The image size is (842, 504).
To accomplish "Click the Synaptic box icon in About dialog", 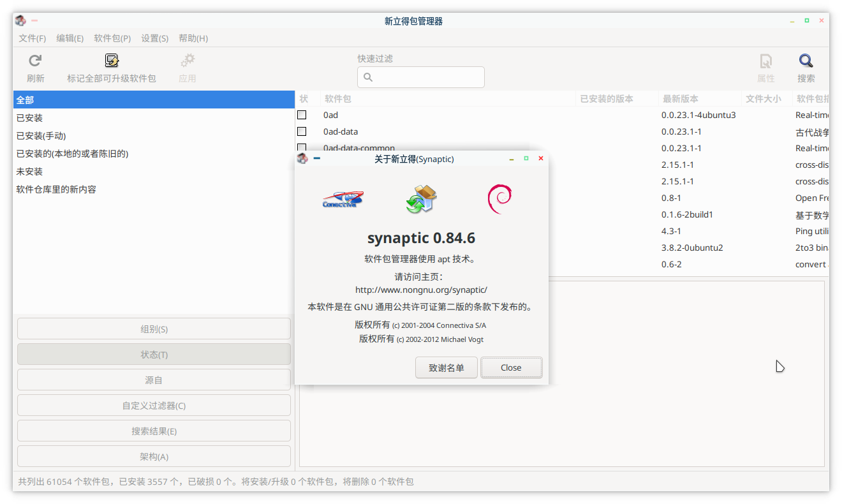I will click(421, 198).
